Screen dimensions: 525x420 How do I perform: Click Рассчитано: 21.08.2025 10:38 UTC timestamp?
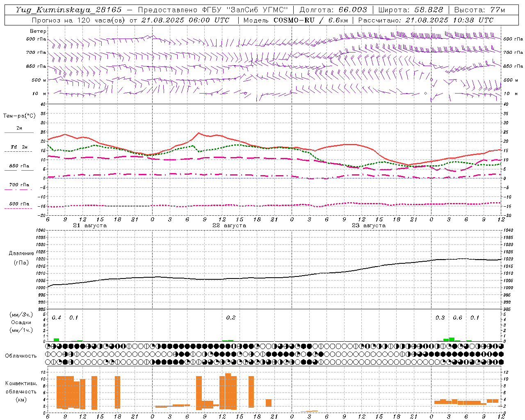coord(426,20)
